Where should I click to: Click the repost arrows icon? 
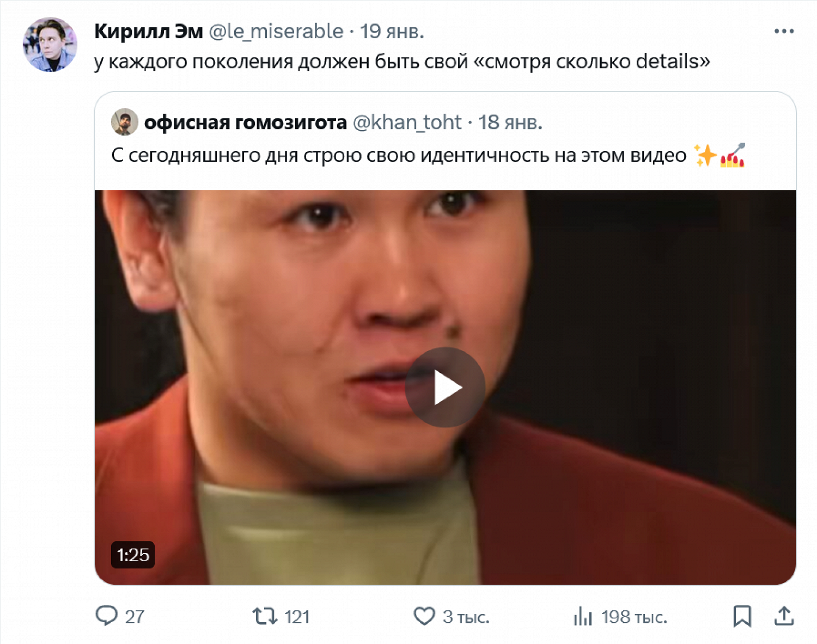(265, 616)
